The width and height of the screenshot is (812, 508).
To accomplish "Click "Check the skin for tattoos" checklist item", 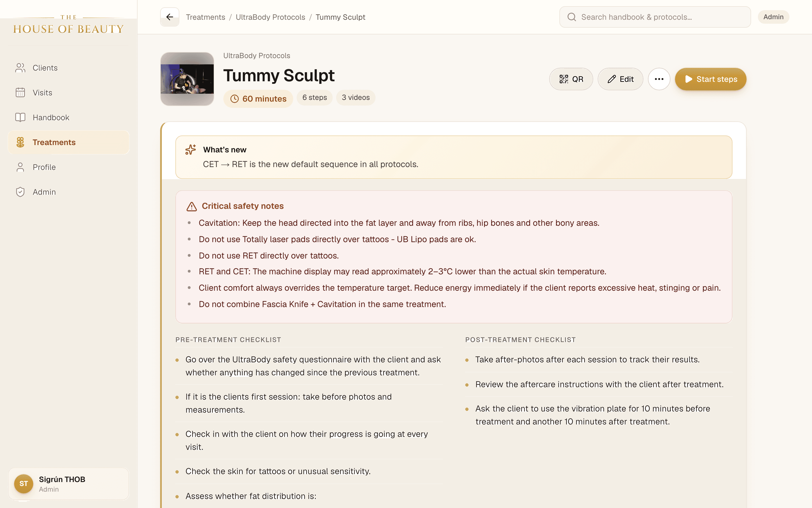I will coord(278,471).
